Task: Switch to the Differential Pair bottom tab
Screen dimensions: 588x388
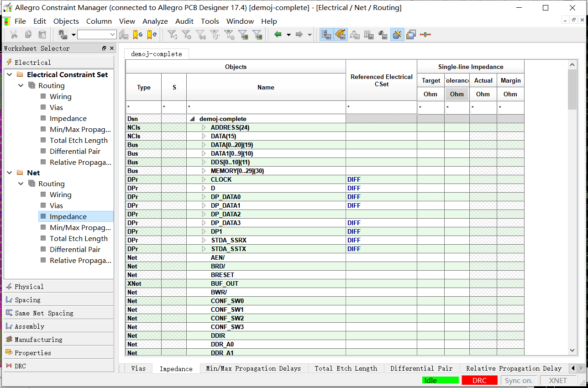Action: 421,368
